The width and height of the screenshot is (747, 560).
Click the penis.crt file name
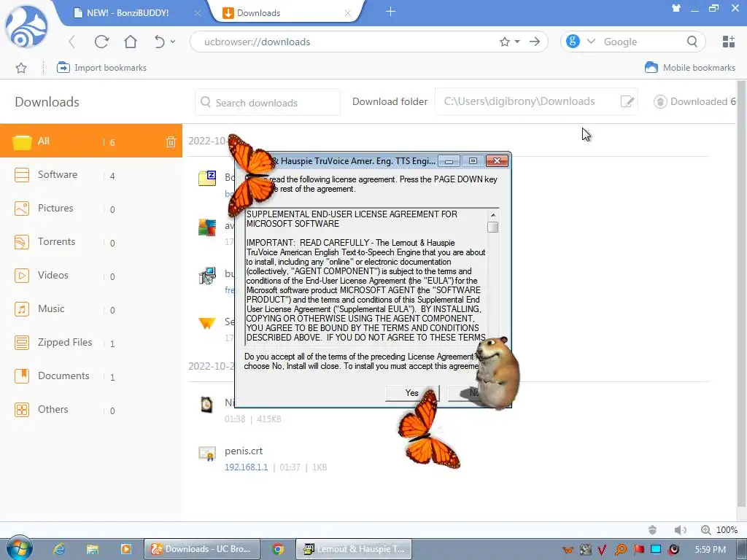coord(244,451)
